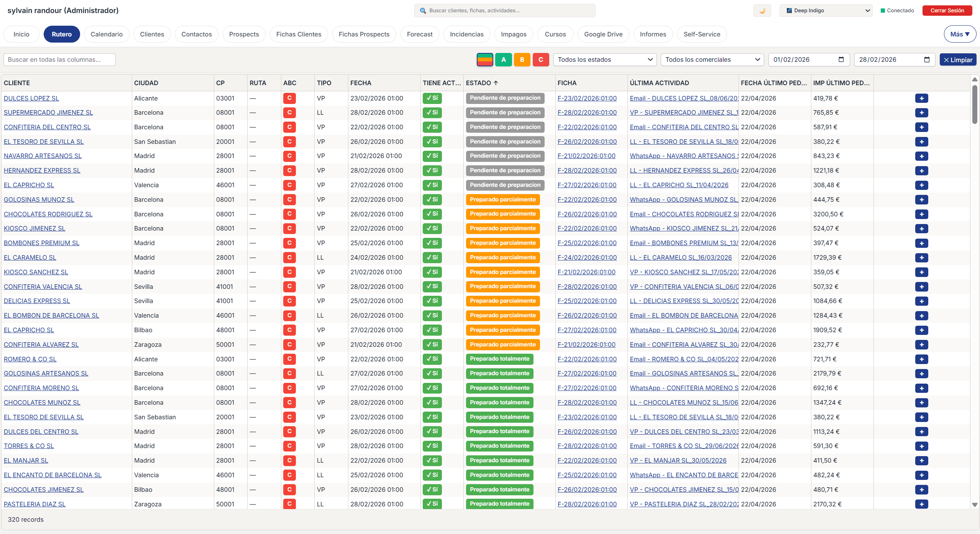
Task: Open the "Deep Indigo" theme selector
Action: 826,10
